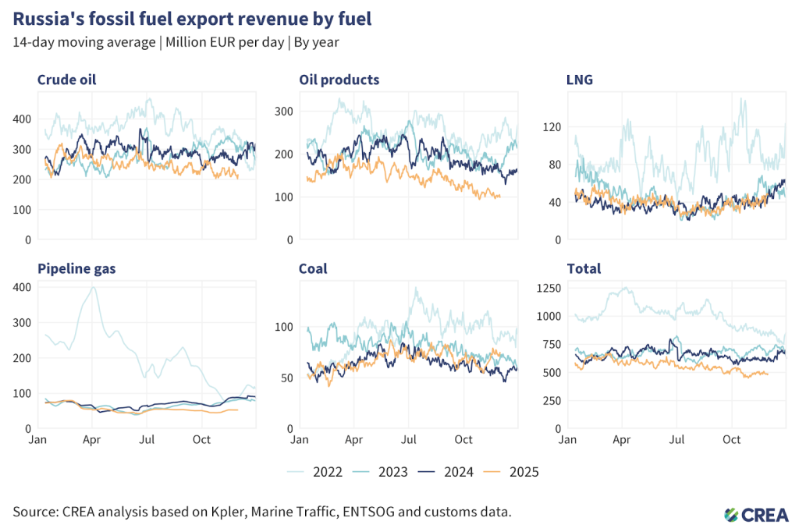Click the main heading about Russia's fossil fuel revenue
Viewport: 799px width, 532px height.
(192, 20)
